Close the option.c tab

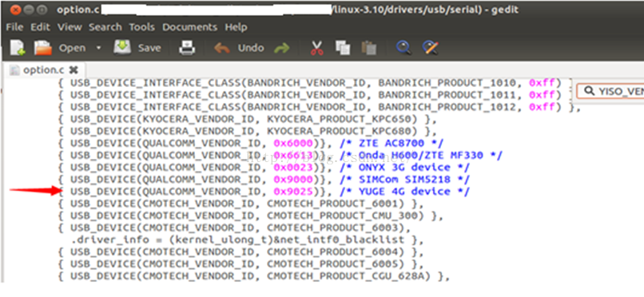tap(74, 70)
